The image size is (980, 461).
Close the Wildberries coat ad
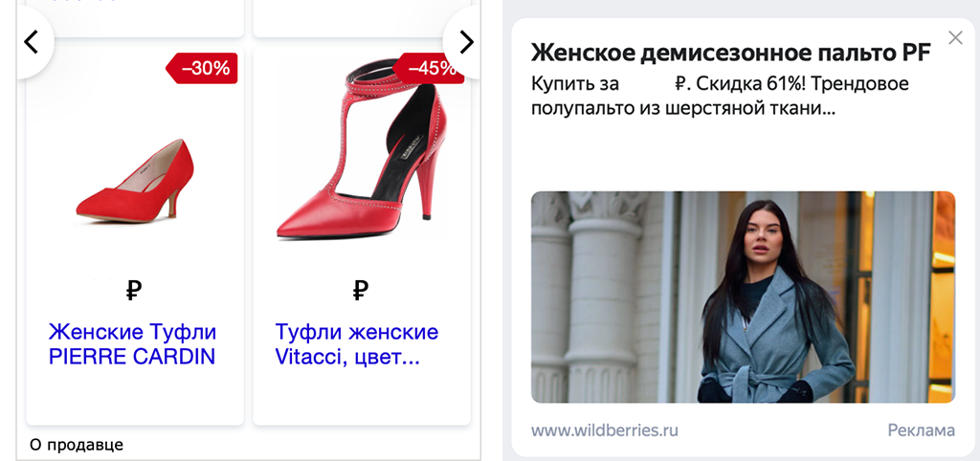tap(955, 38)
